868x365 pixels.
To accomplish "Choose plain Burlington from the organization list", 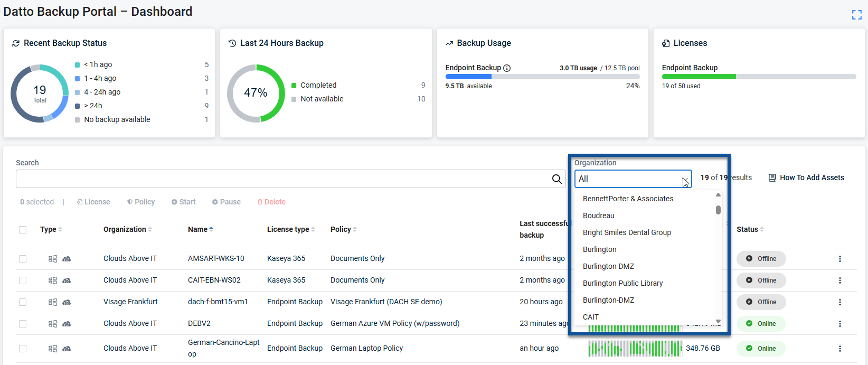I will point(599,249).
